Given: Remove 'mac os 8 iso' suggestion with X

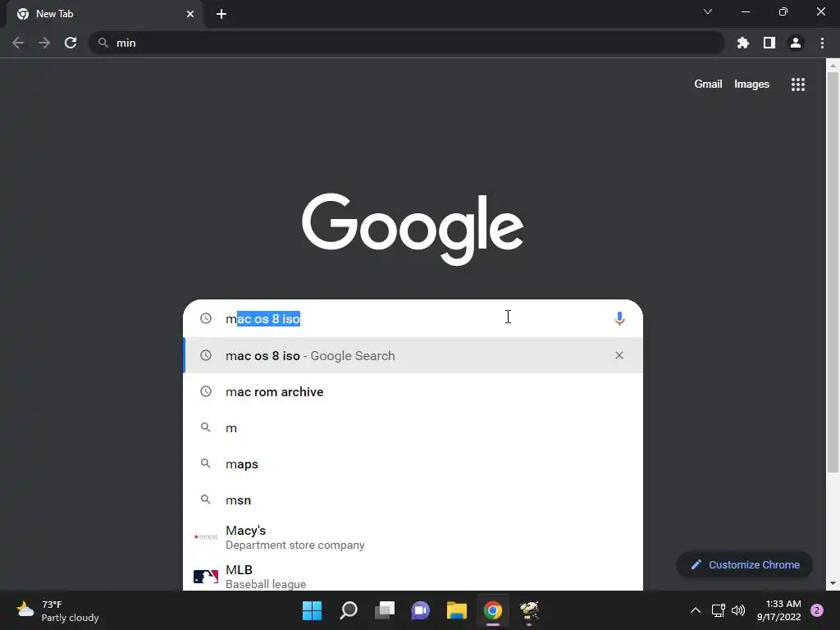Looking at the screenshot, I should coord(619,355).
